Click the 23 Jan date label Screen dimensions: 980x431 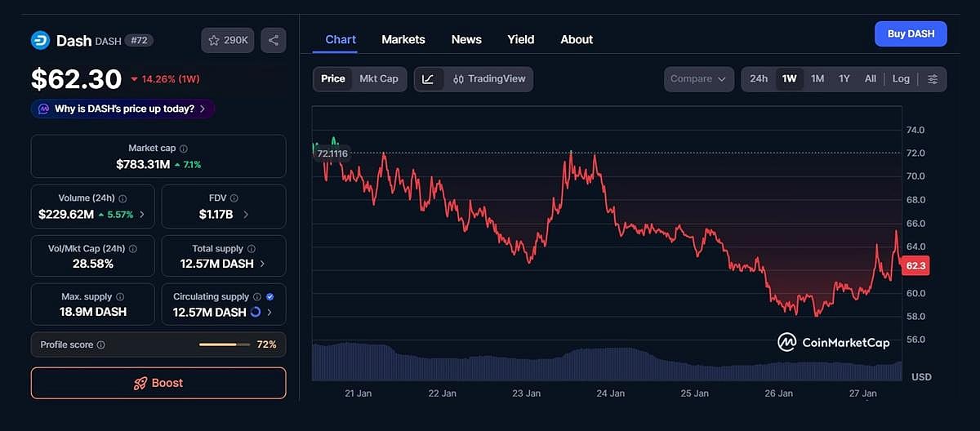pos(527,393)
